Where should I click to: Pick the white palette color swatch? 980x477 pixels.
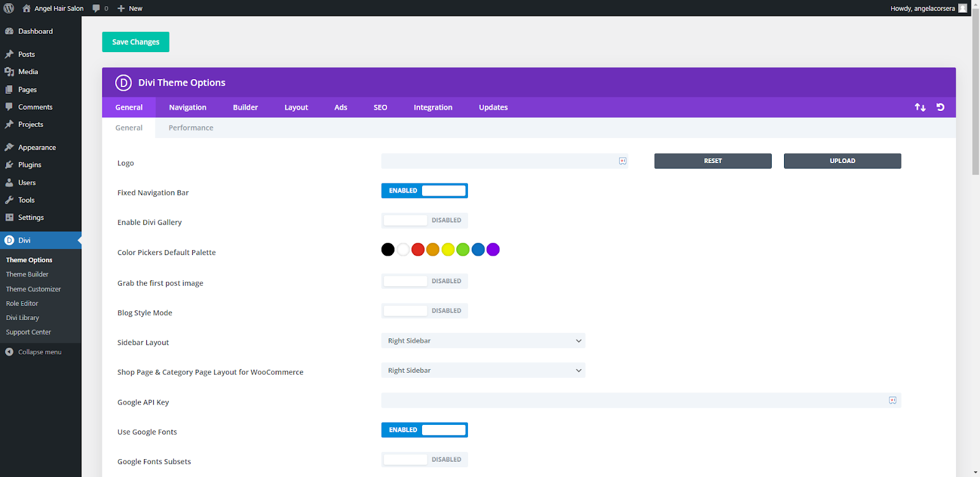[x=403, y=250]
